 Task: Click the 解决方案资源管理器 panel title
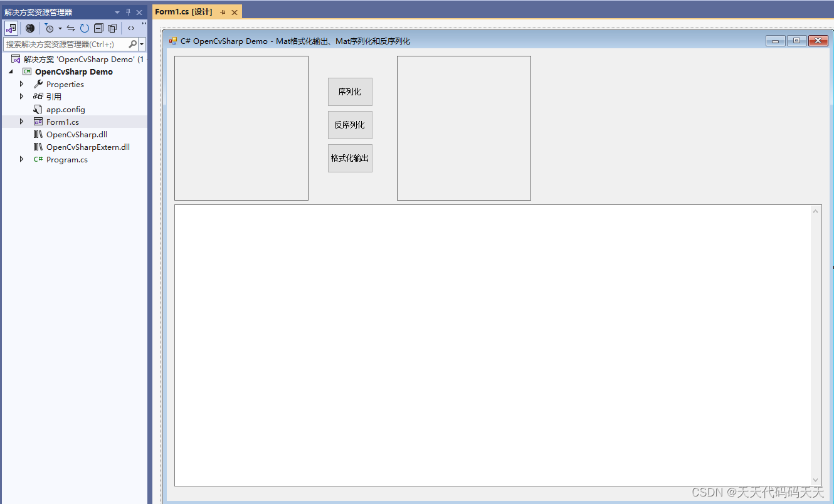(x=38, y=13)
